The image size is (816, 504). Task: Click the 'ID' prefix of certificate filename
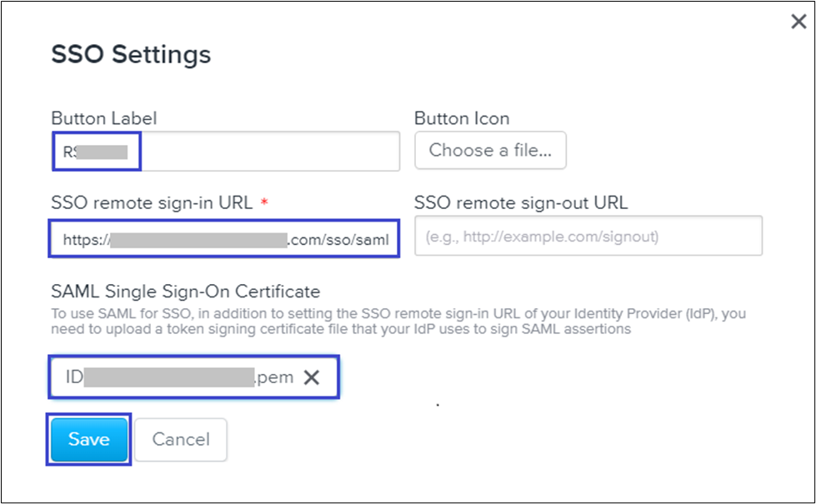pyautogui.click(x=74, y=377)
